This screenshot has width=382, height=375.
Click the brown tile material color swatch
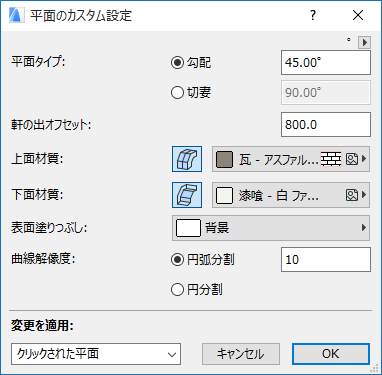(x=224, y=159)
